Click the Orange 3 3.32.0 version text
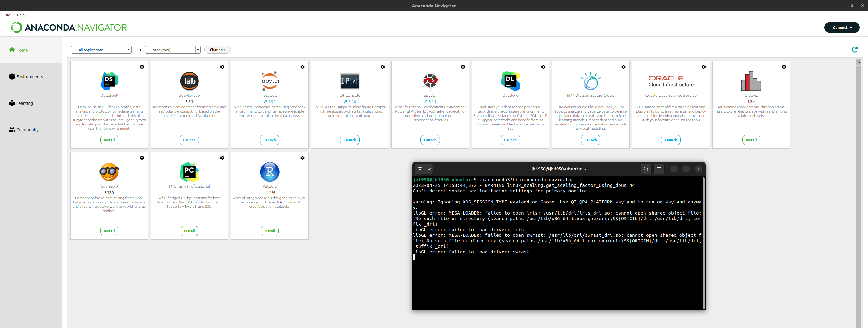This screenshot has height=328, width=868. click(x=109, y=193)
